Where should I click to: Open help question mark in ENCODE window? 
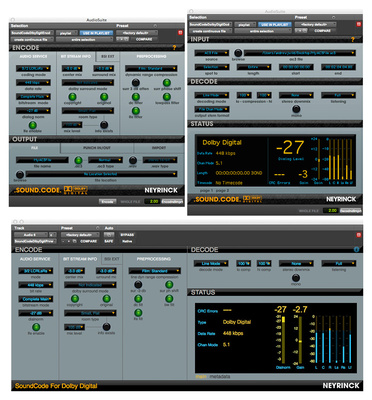tap(174, 48)
